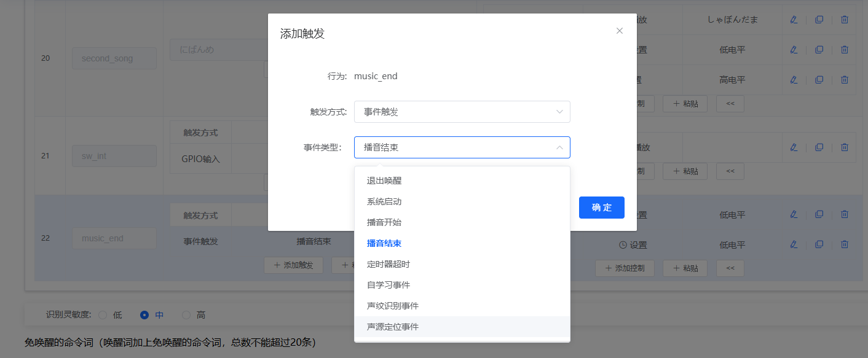
Task: Click 粘贴 button under row 20 controls
Action: coord(685,104)
